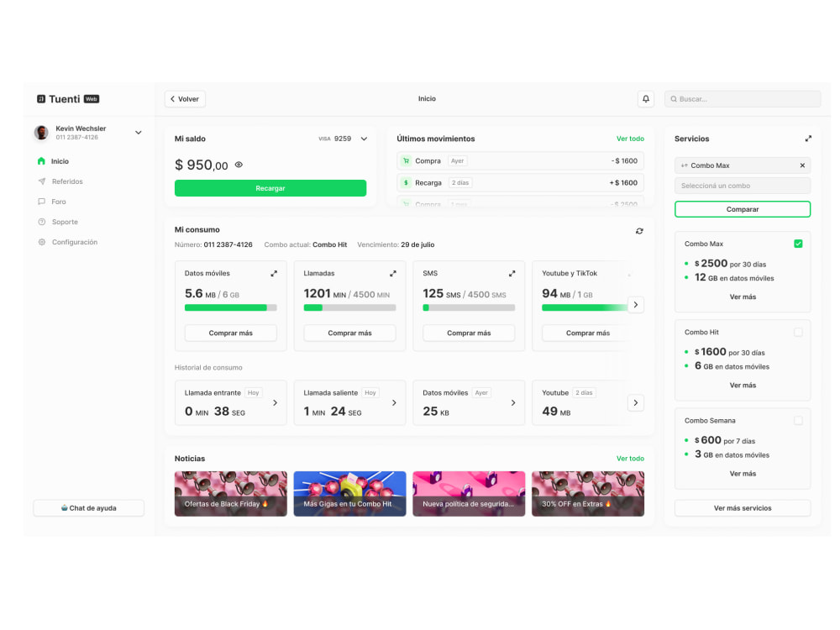This screenshot has width=840, height=630.
Task: Uncheck the Combo Max checkbox
Action: point(798,243)
